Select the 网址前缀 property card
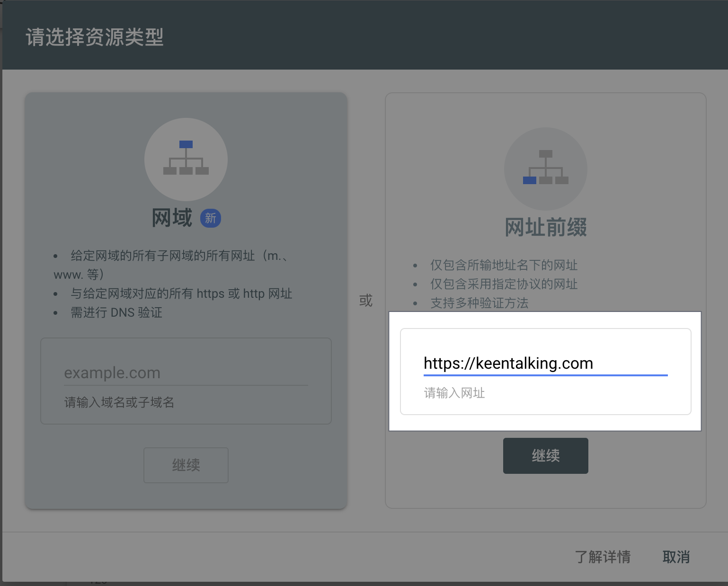 click(545, 227)
